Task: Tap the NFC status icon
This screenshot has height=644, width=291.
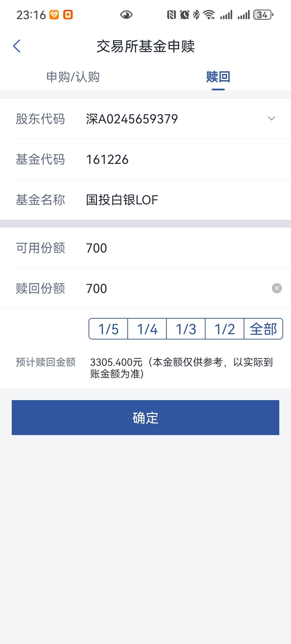Action: pyautogui.click(x=171, y=15)
